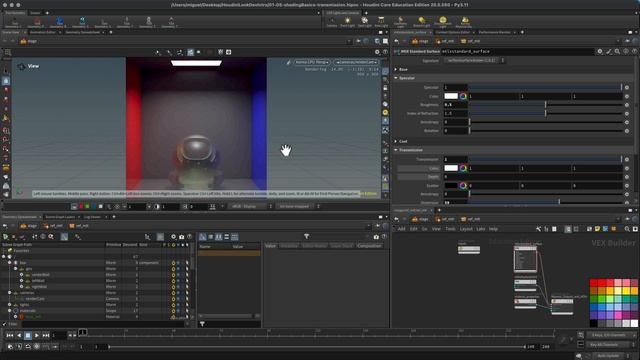Jump to the first frame
Image resolution: width=640 pixels, height=360 pixels.
coord(10,336)
